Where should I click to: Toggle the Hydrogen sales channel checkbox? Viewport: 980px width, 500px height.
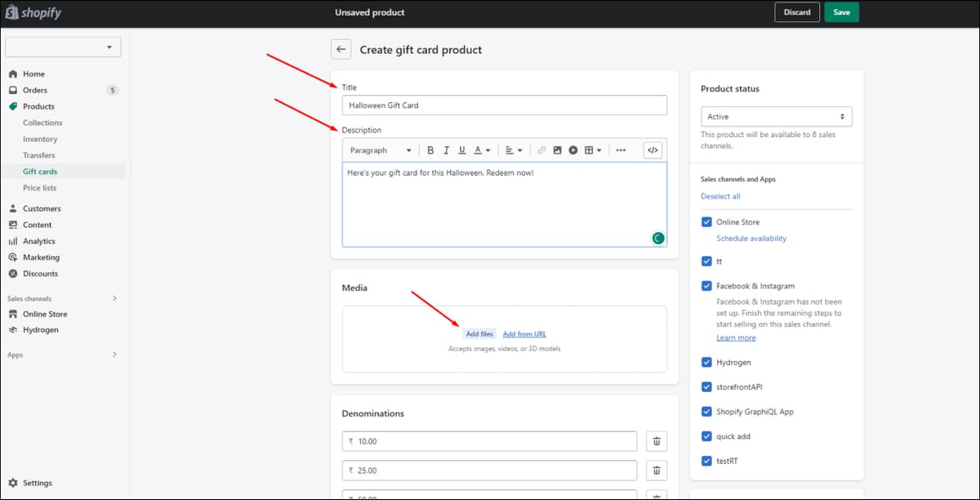point(706,362)
